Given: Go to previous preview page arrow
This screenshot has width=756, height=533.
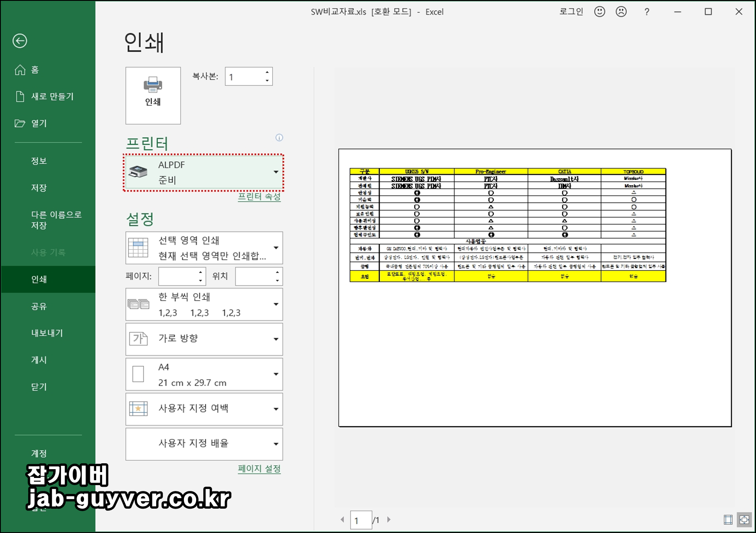Looking at the screenshot, I should click(x=342, y=520).
